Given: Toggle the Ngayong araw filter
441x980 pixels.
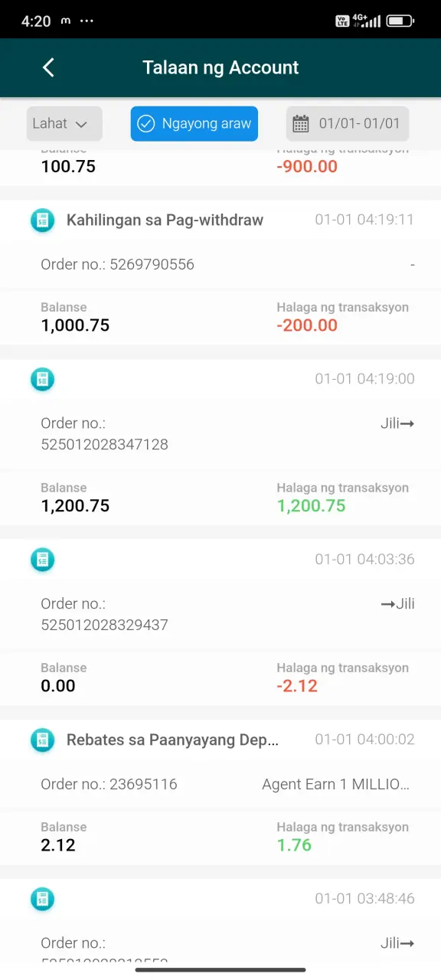Looking at the screenshot, I should click(194, 123).
